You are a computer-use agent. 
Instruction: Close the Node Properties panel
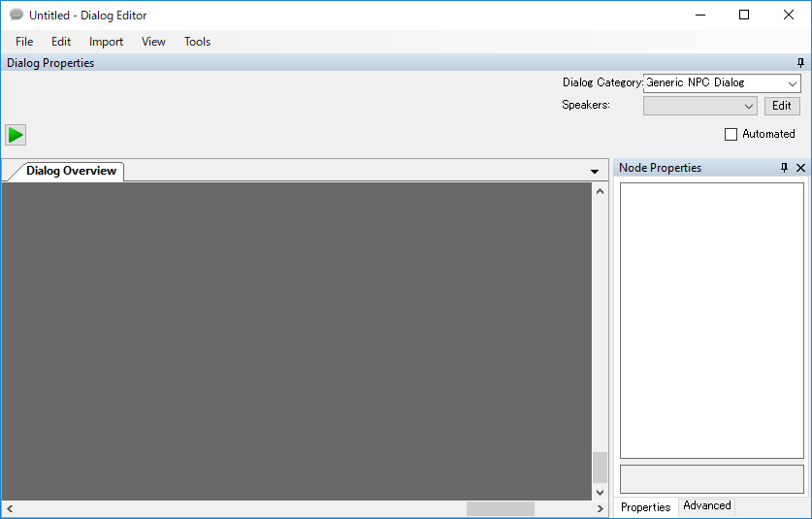(x=800, y=168)
